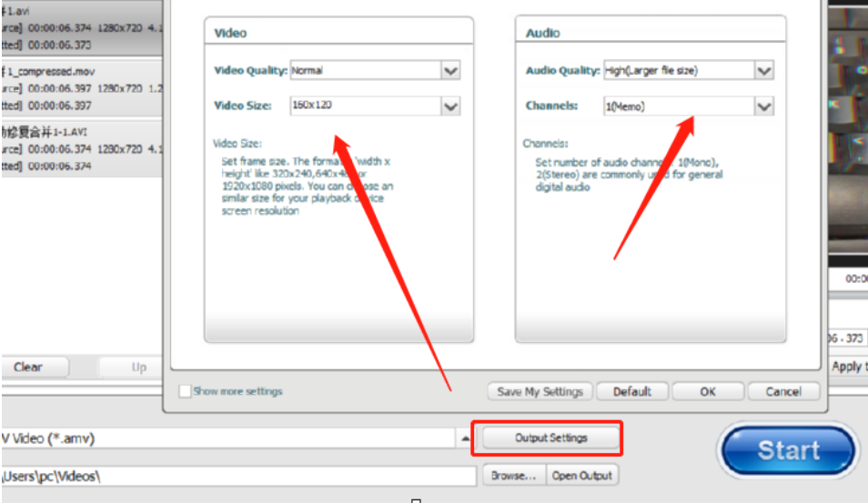This screenshot has height=503, width=868.
Task: Reset with the Default button
Action: pos(632,392)
